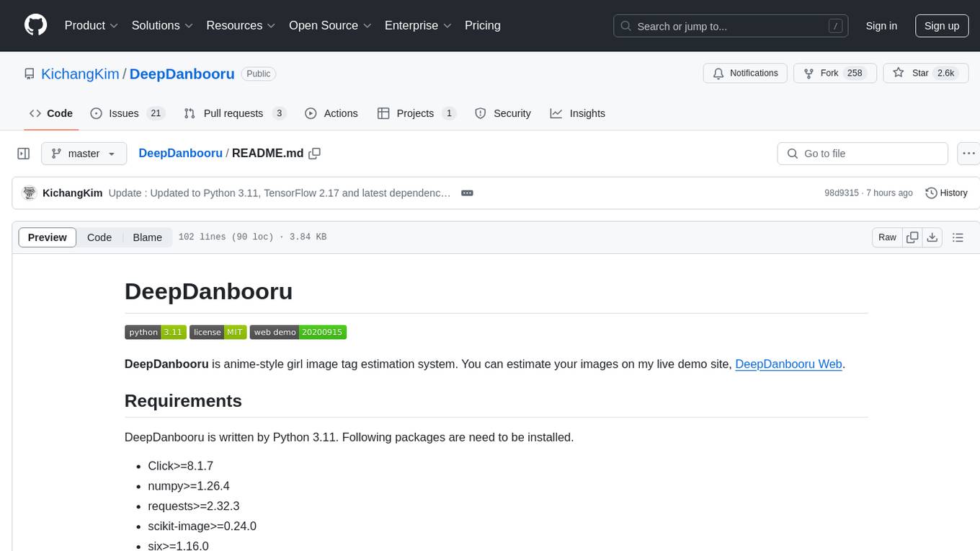Open the latest commit message
The width and height of the screenshot is (980, 551).
coord(280,193)
